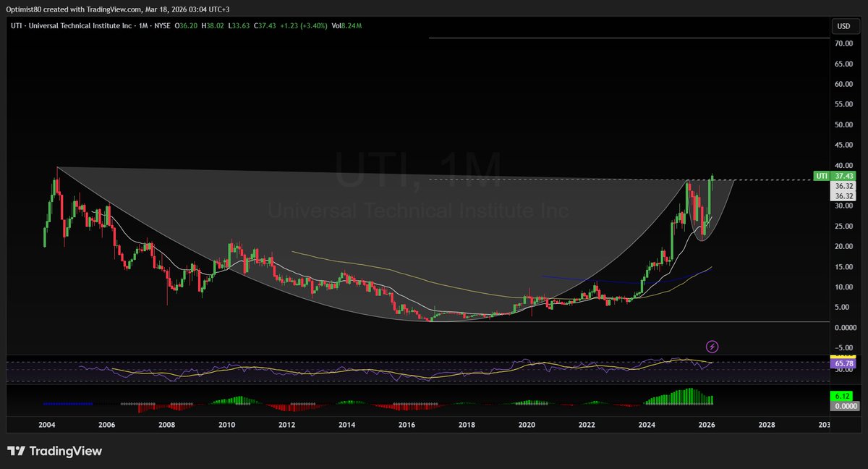This screenshot has width=868, height=469.
Task: Click the open value O36.20
Action: tap(187, 25)
